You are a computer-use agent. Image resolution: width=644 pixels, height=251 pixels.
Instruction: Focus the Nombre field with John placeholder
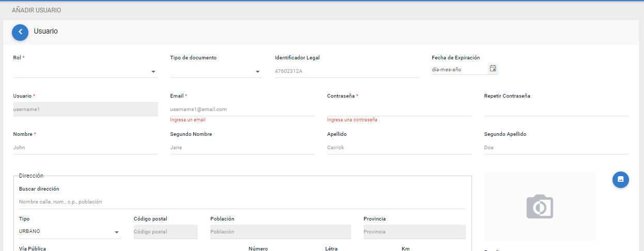pos(85,148)
